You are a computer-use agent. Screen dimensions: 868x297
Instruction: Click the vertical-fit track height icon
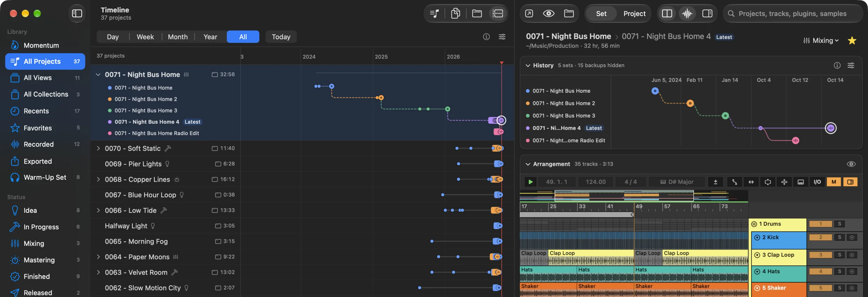click(784, 182)
